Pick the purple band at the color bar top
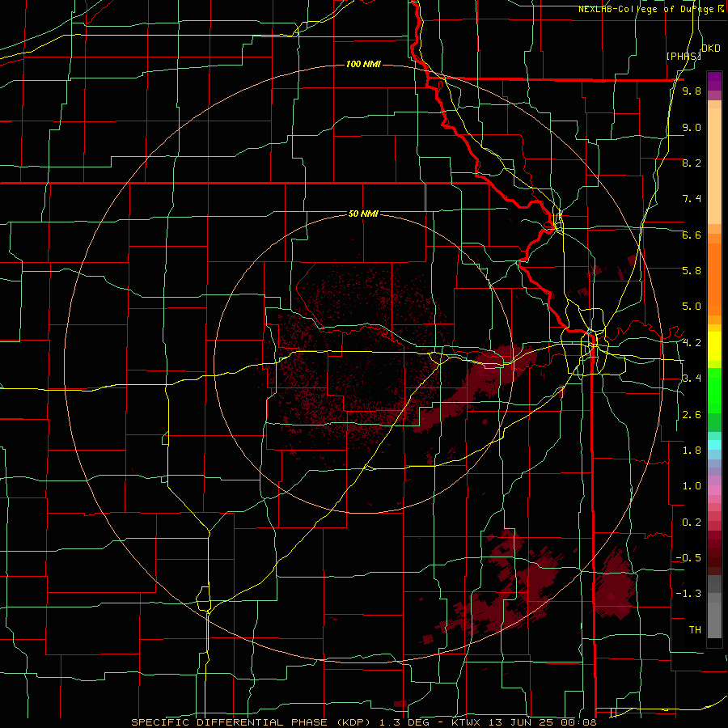This screenshot has width=728, height=728. (714, 81)
